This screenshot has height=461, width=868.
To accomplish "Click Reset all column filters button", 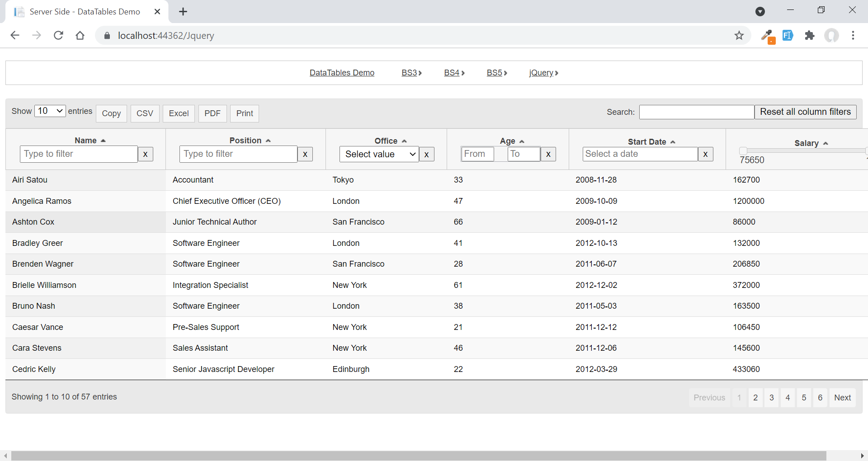I will click(x=805, y=112).
